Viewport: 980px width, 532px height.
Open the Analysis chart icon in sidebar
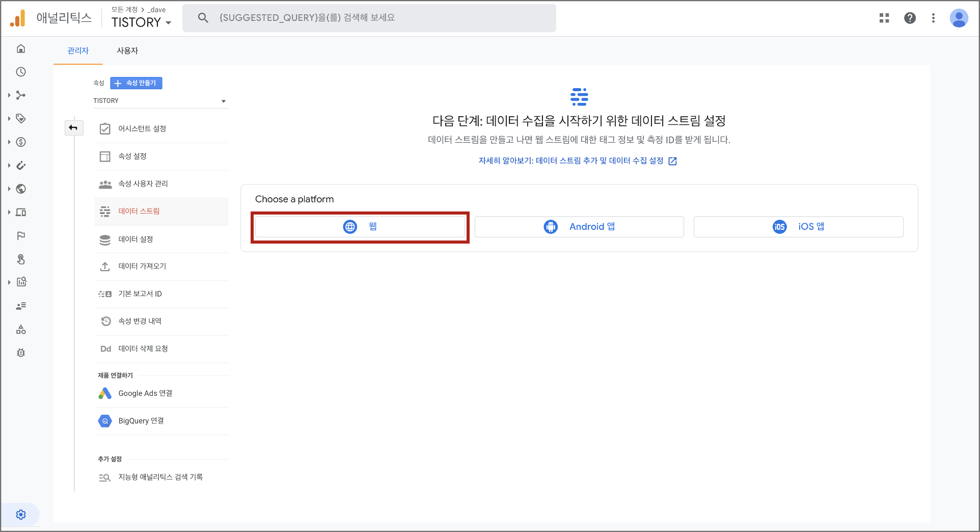coord(21,282)
